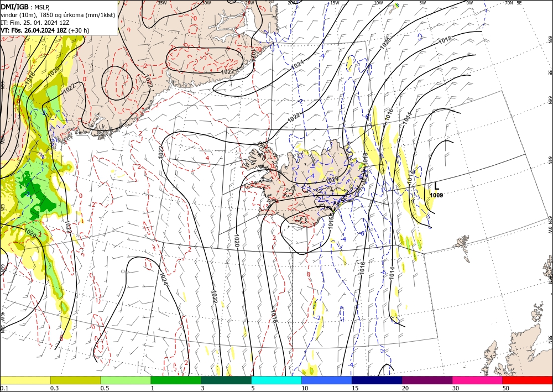Click the 'L' low pressure marker
Screen dimensions: 553x392
pyautogui.click(x=437, y=186)
